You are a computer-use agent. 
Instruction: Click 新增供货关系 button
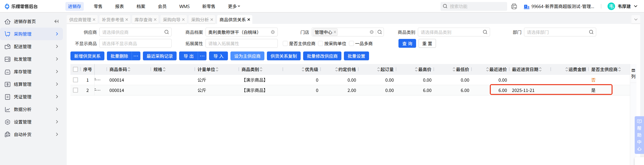[x=87, y=56]
